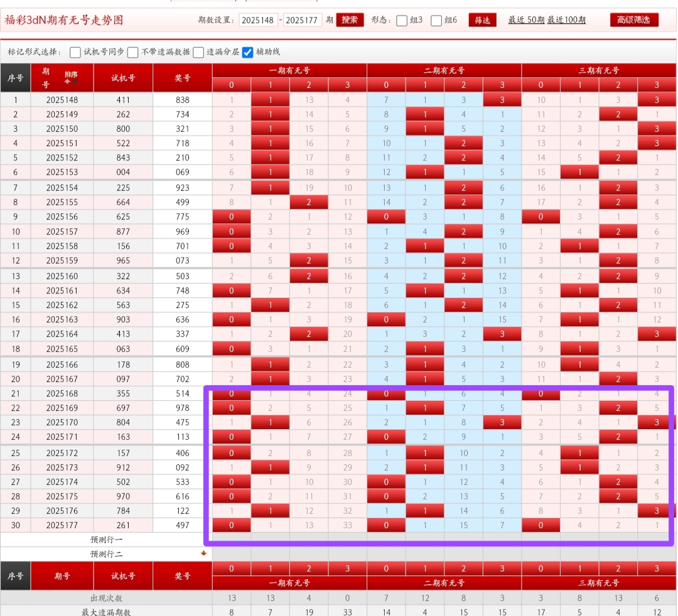Screen dimensions: 678x616
Task: Click 福彩3dN期有无号走势图 title
Action: pyautogui.click(x=64, y=20)
